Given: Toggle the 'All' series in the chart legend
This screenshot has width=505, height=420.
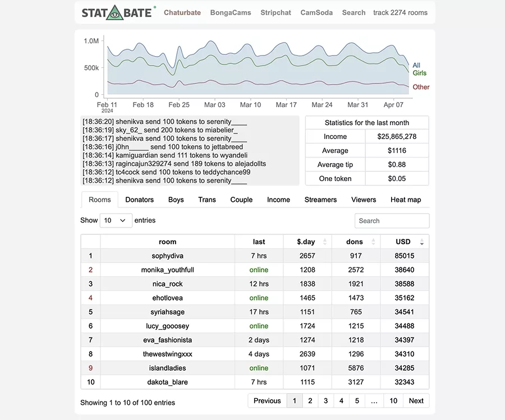Looking at the screenshot, I should point(416,64).
